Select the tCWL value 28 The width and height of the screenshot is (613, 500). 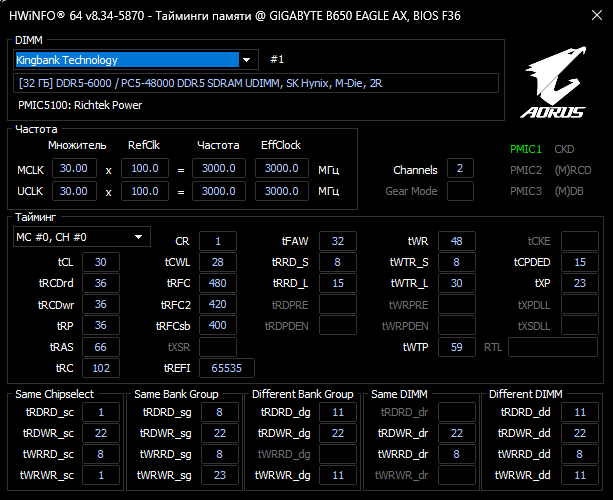(218, 262)
